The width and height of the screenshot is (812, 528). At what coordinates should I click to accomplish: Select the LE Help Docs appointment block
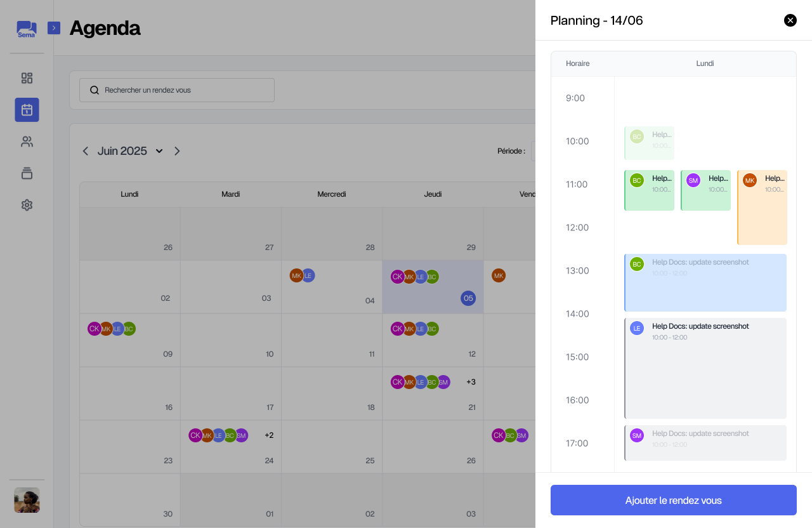tap(705, 368)
